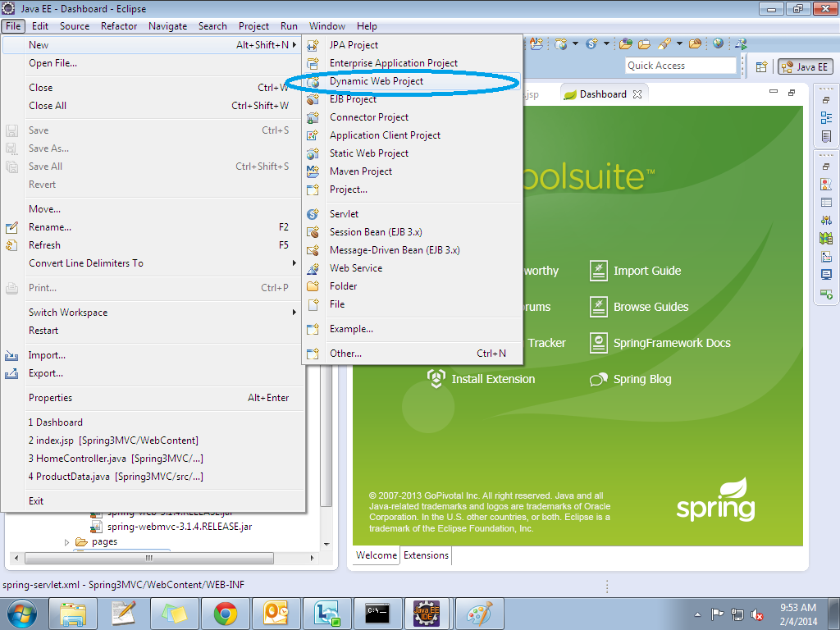Choose EJB Project from the submenu
This screenshot has width=840, height=630.
pos(412,99)
